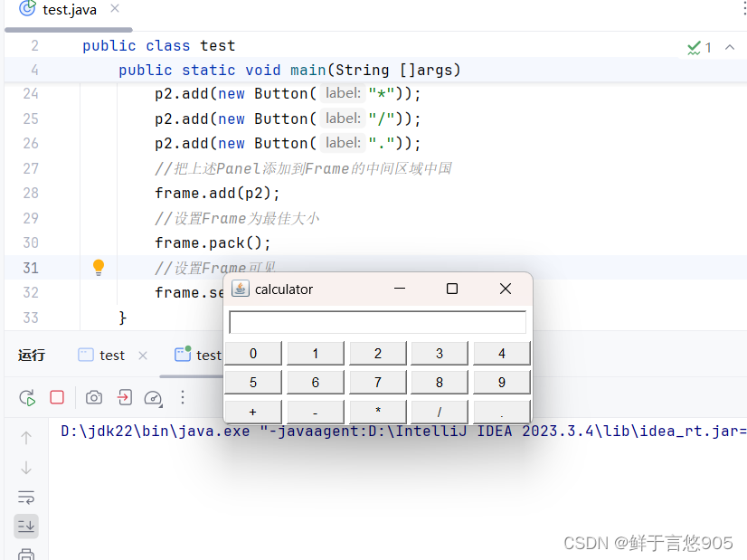Click the editor tab horizontal scrollbar
The height and width of the screenshot is (560, 747).
pos(69,30)
